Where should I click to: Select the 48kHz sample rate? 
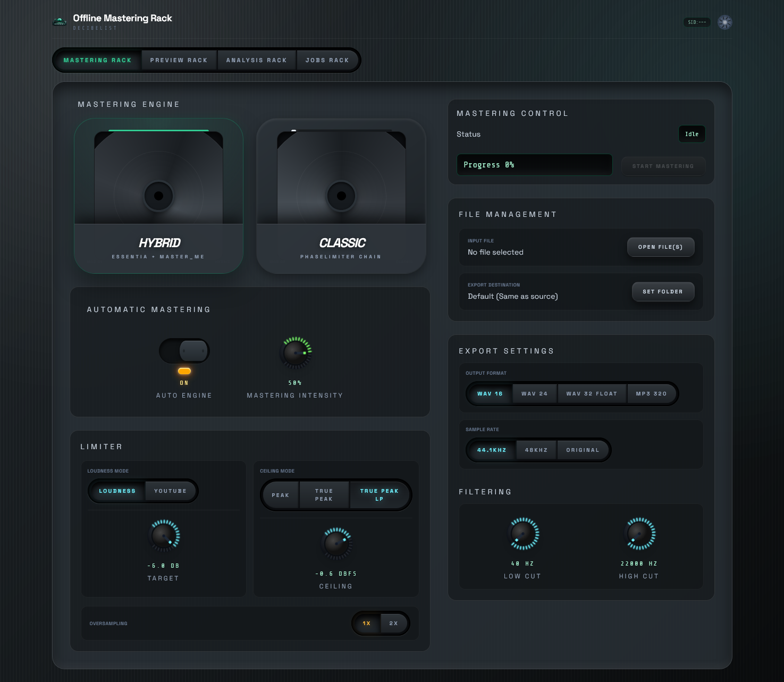pyautogui.click(x=536, y=450)
